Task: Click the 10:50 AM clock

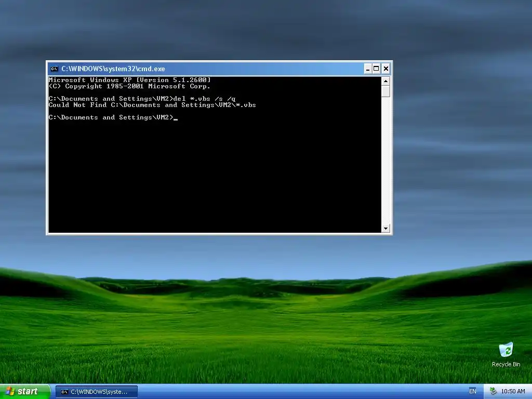Action: (x=513, y=392)
